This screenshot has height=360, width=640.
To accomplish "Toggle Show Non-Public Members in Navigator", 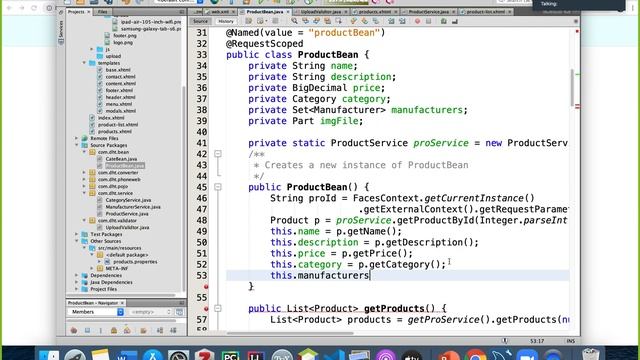I will point(114,330).
